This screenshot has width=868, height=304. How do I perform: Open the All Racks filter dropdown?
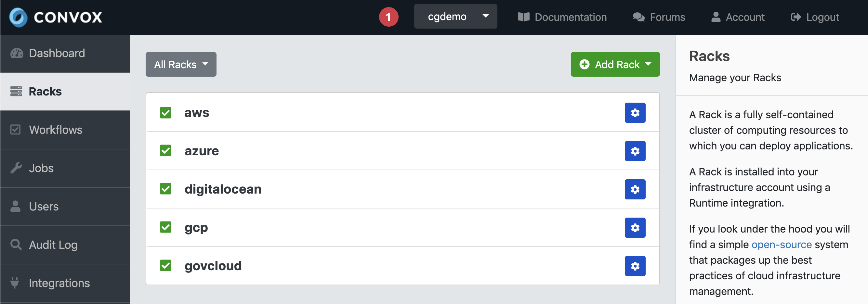181,64
